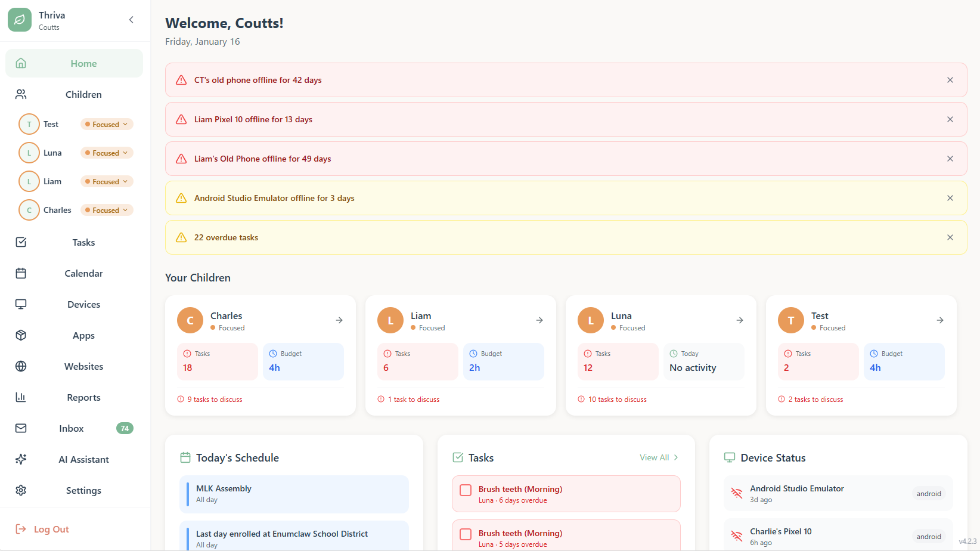
Task: Click the Reports bar-chart icon
Action: tap(21, 397)
